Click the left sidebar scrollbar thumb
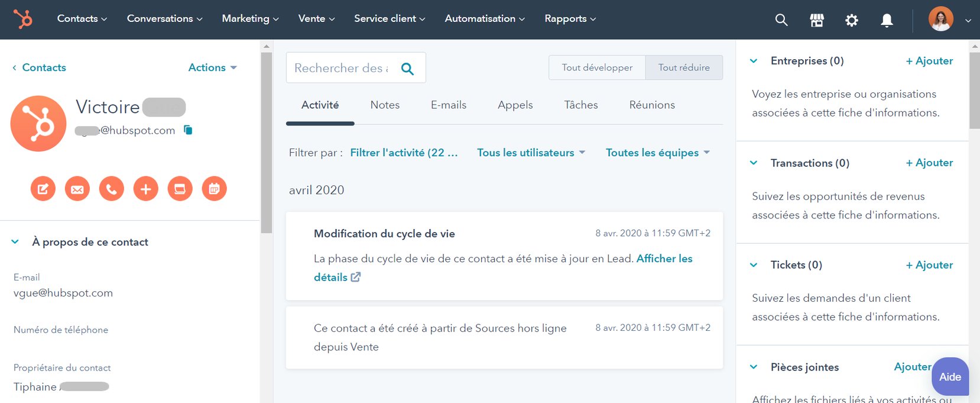 pyautogui.click(x=267, y=142)
